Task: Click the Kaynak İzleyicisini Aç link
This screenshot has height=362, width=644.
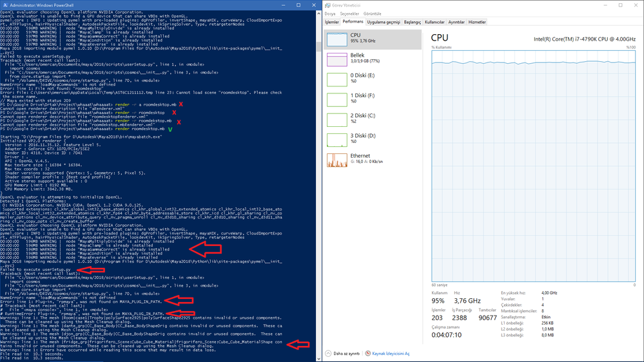Action: coord(391,354)
